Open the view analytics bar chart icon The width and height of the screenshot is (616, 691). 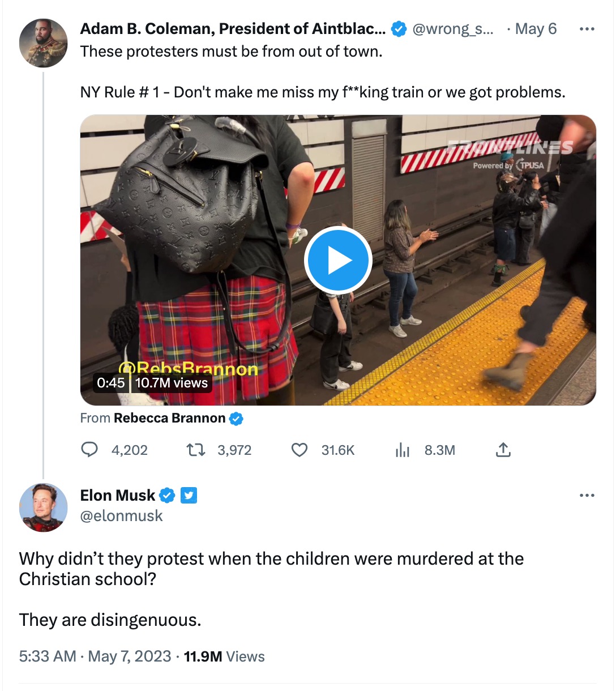(403, 450)
